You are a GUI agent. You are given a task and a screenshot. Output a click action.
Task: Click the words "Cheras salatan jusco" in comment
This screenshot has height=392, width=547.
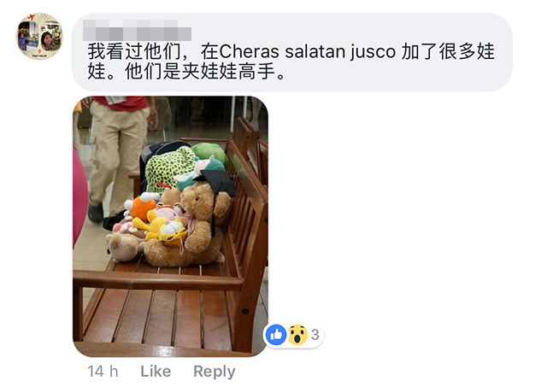pos(307,51)
